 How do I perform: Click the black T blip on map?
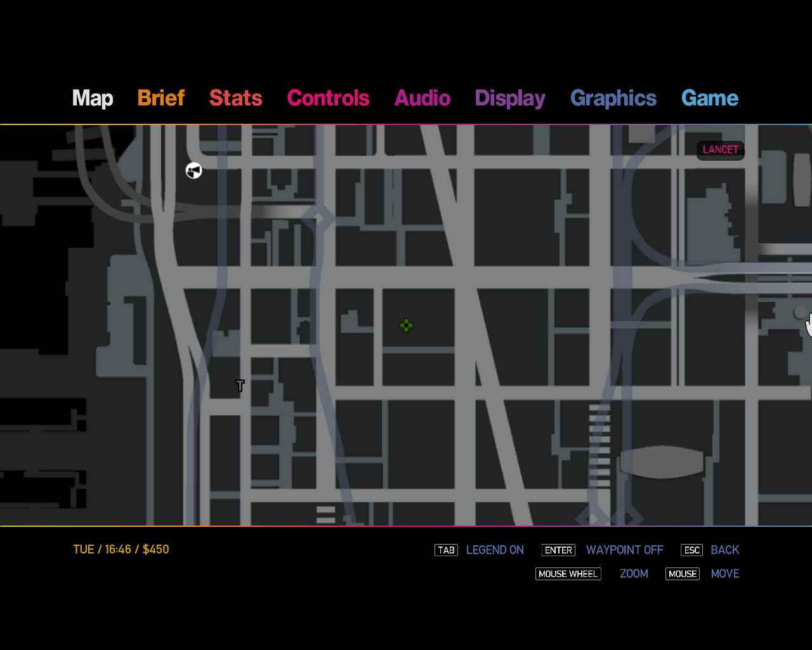240,385
